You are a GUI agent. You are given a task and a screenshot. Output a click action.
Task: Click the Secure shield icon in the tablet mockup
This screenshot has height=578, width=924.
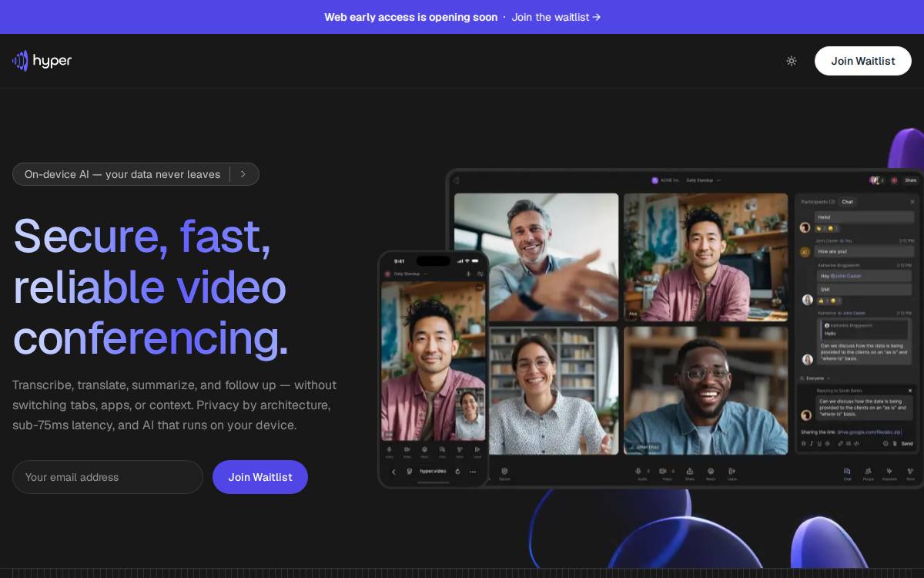[505, 471]
